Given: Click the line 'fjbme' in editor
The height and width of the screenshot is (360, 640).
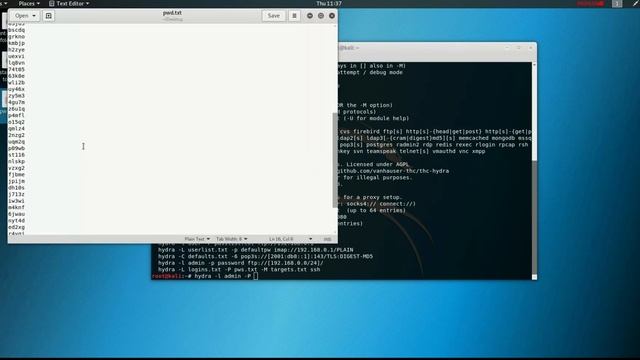Looking at the screenshot, I should coord(17,174).
